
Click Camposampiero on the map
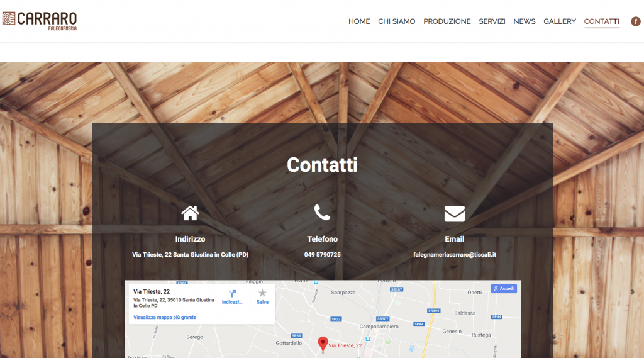click(380, 327)
